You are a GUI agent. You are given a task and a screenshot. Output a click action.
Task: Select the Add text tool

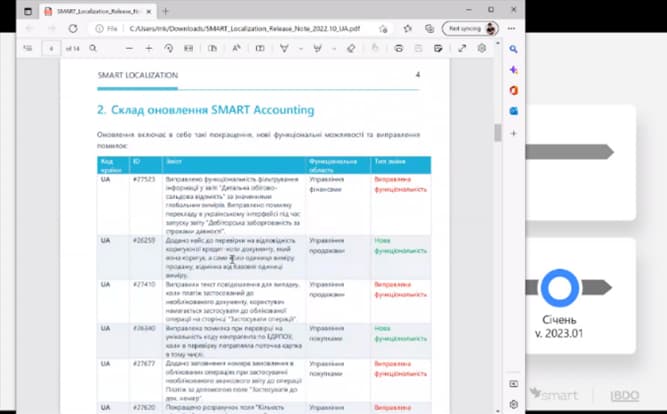coord(260,49)
